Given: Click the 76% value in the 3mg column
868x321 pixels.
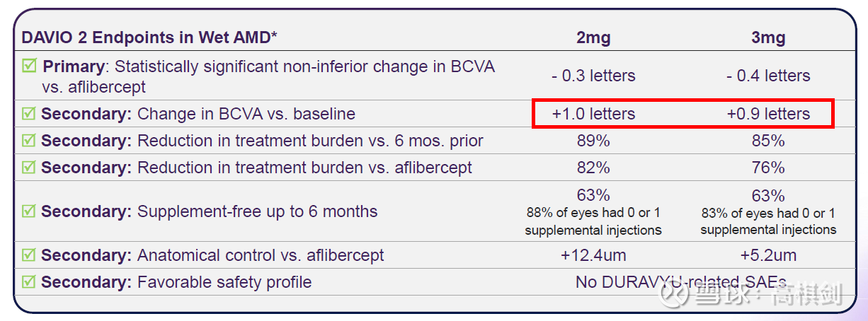Looking at the screenshot, I should pos(768,168).
